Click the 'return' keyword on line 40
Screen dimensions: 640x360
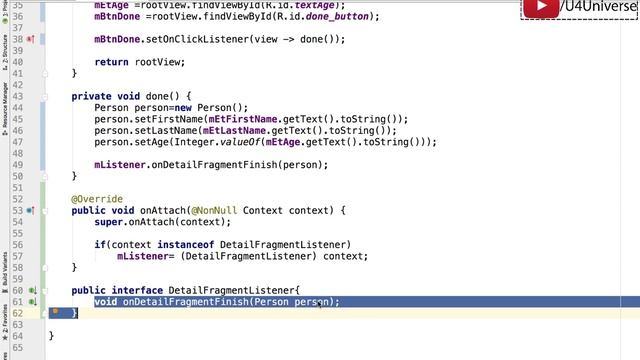click(111, 62)
